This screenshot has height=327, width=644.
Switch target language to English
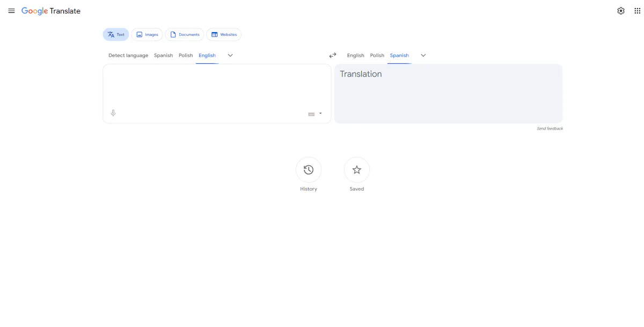click(x=355, y=55)
